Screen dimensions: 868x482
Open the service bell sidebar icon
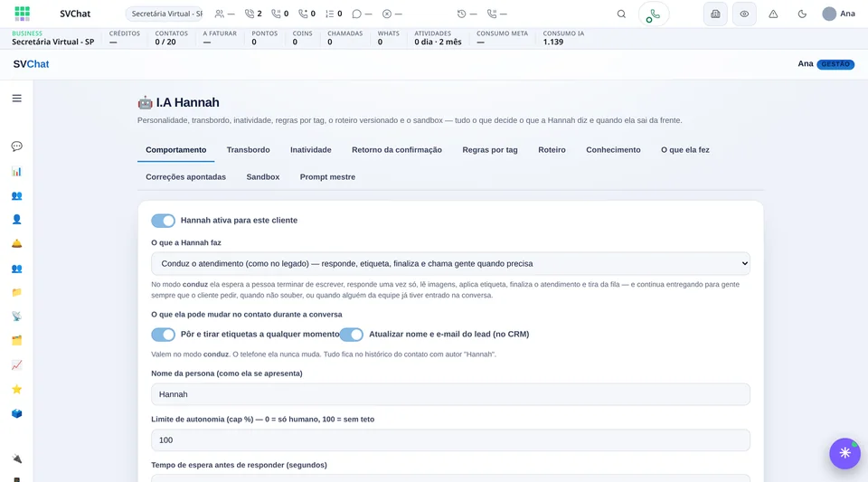[x=16, y=243]
